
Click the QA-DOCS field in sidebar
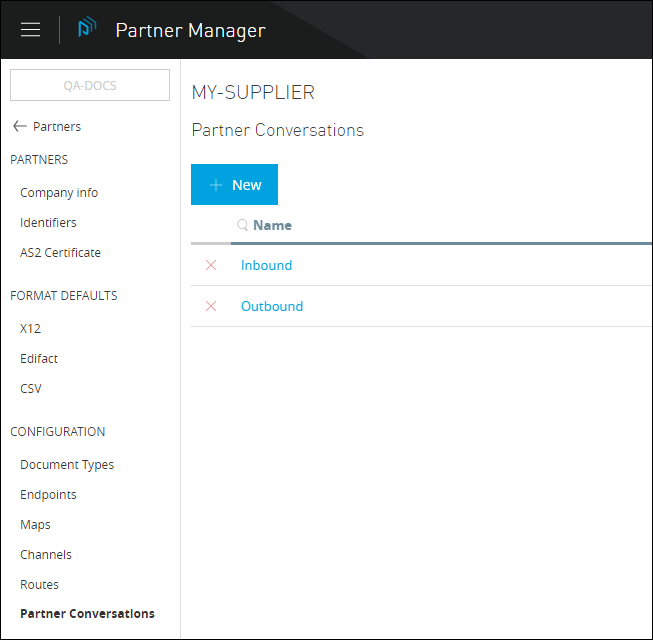click(x=90, y=86)
